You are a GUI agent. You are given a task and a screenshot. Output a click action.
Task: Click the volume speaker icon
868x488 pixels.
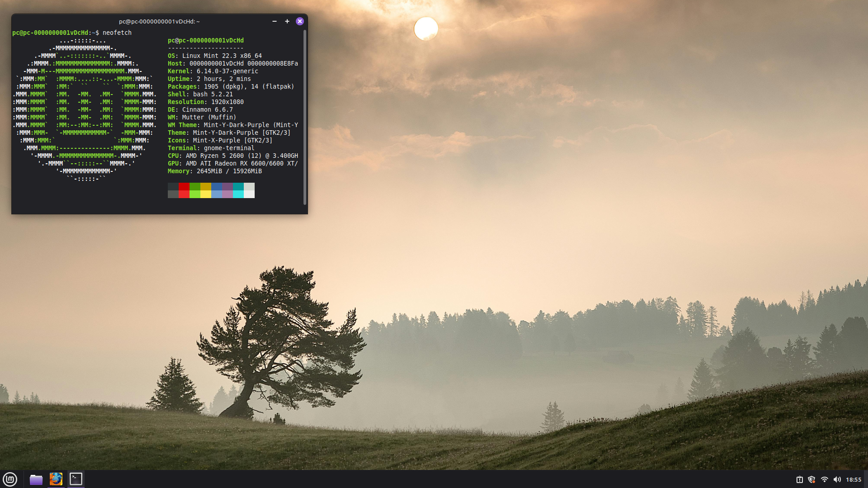[x=837, y=479]
